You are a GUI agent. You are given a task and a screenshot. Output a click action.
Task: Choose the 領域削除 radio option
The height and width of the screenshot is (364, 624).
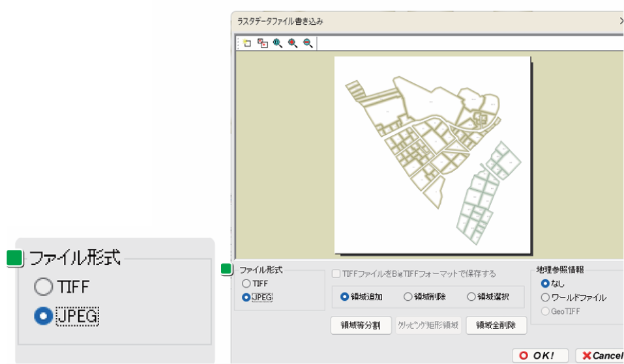(408, 297)
